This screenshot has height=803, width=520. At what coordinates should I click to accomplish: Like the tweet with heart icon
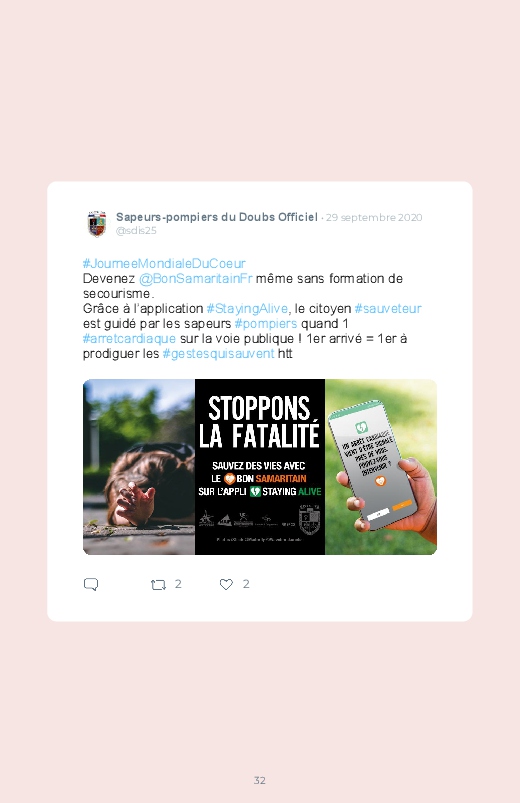click(226, 584)
